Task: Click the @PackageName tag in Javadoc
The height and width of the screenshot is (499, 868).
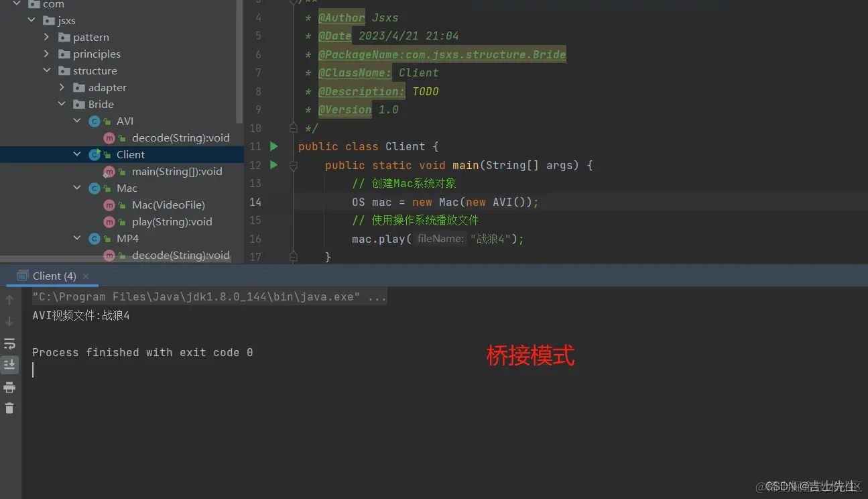Action: [x=442, y=54]
